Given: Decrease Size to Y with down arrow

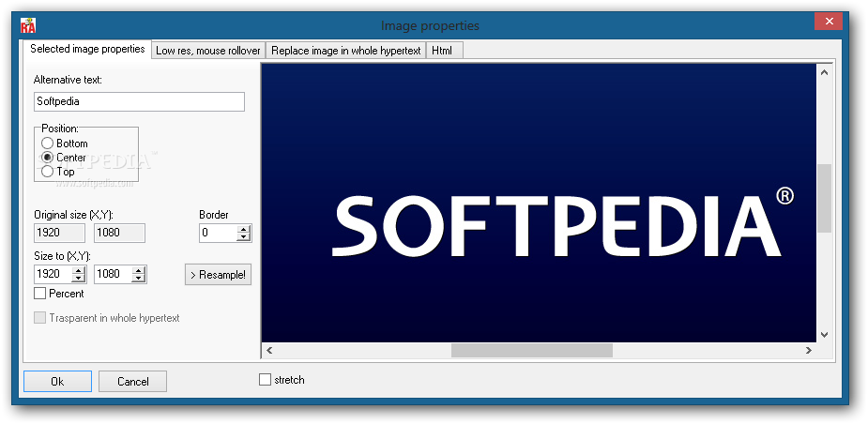Looking at the screenshot, I should pos(140,279).
